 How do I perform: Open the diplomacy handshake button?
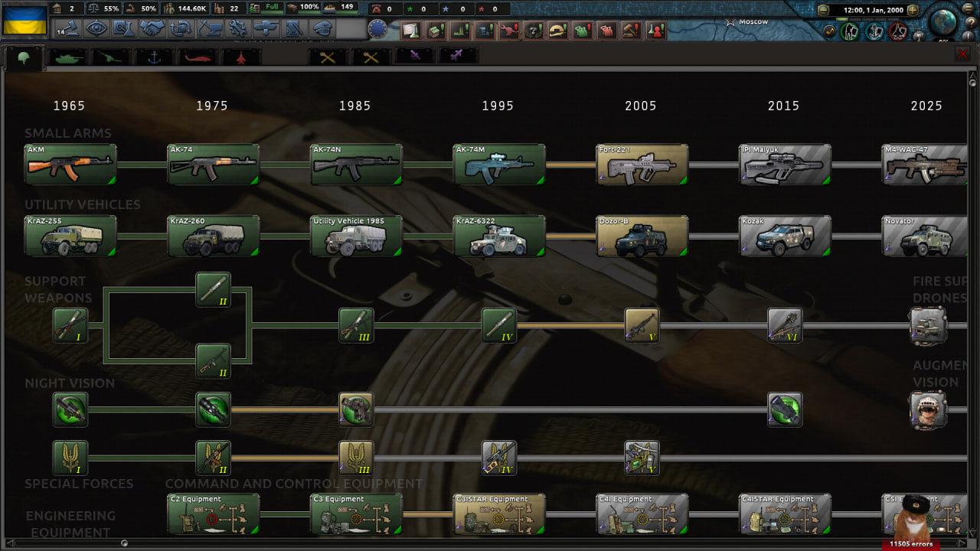[153, 29]
